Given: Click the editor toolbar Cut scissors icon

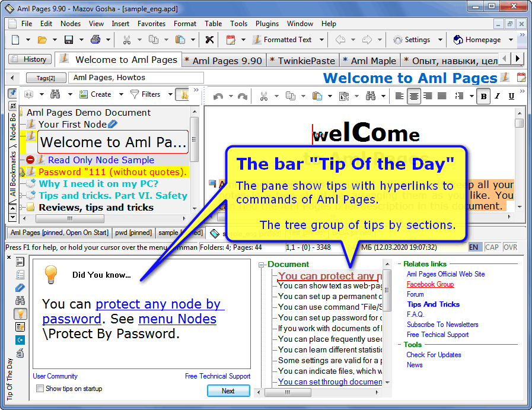Looking at the screenshot, I should [x=263, y=96].
